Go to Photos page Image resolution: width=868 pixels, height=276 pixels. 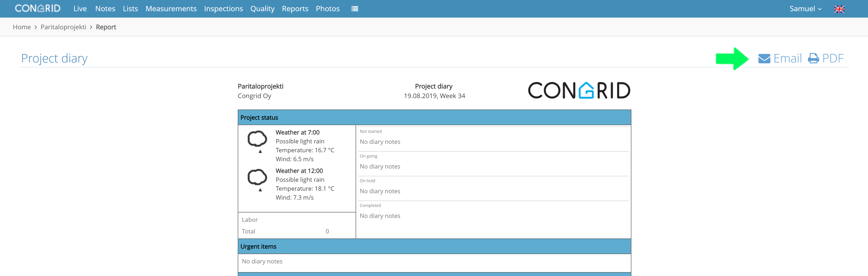point(327,9)
